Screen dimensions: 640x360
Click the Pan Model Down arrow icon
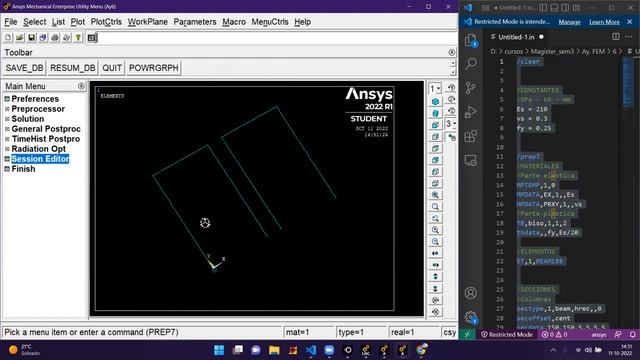tap(435, 288)
